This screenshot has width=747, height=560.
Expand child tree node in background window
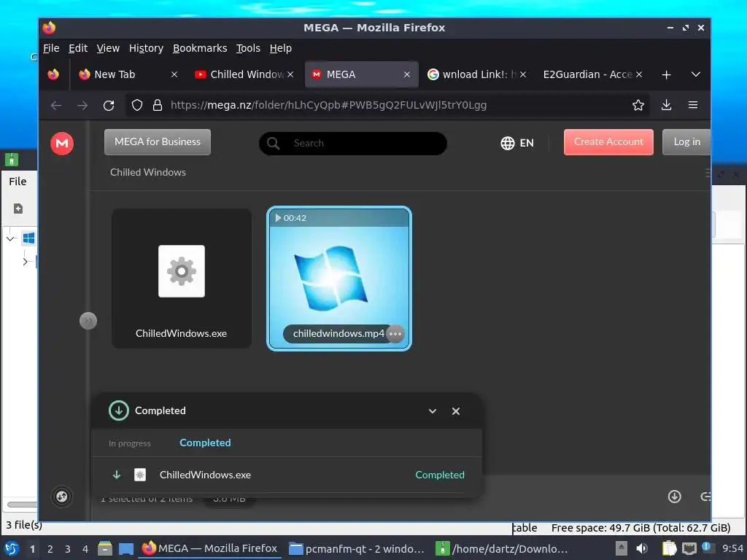tap(26, 262)
